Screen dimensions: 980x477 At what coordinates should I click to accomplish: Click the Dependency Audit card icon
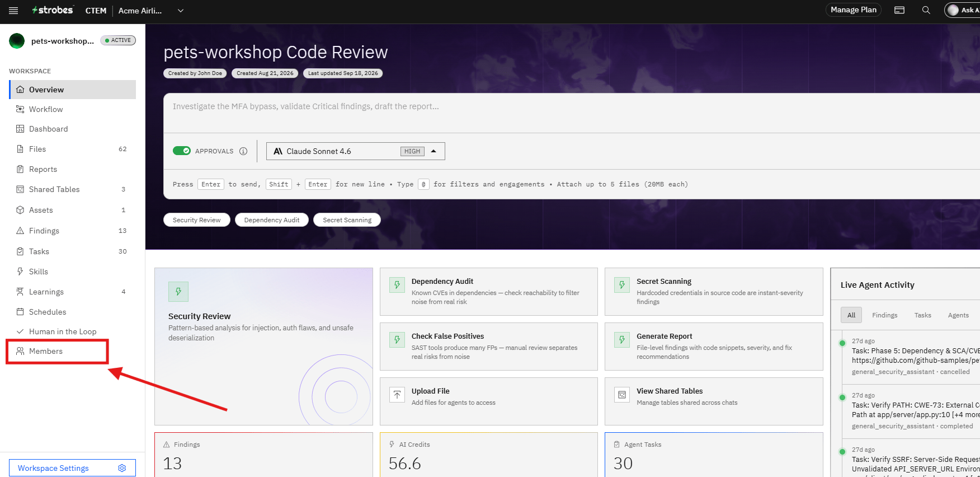(x=397, y=285)
